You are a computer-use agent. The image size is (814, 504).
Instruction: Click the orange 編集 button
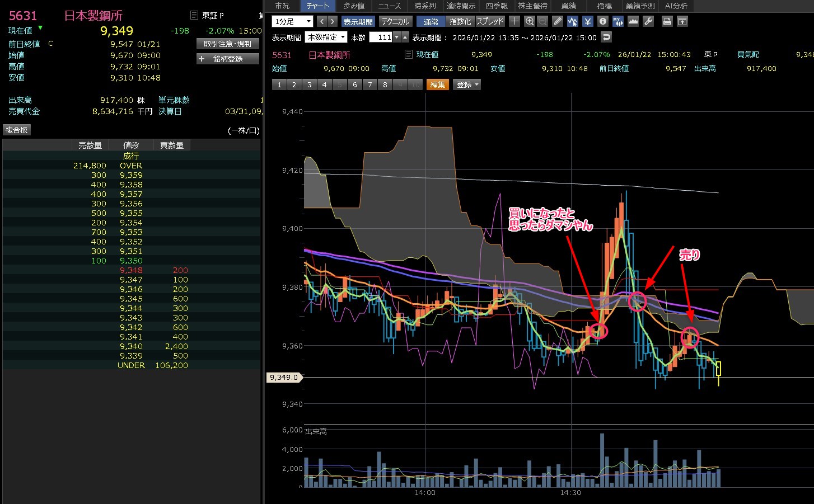[x=438, y=84]
